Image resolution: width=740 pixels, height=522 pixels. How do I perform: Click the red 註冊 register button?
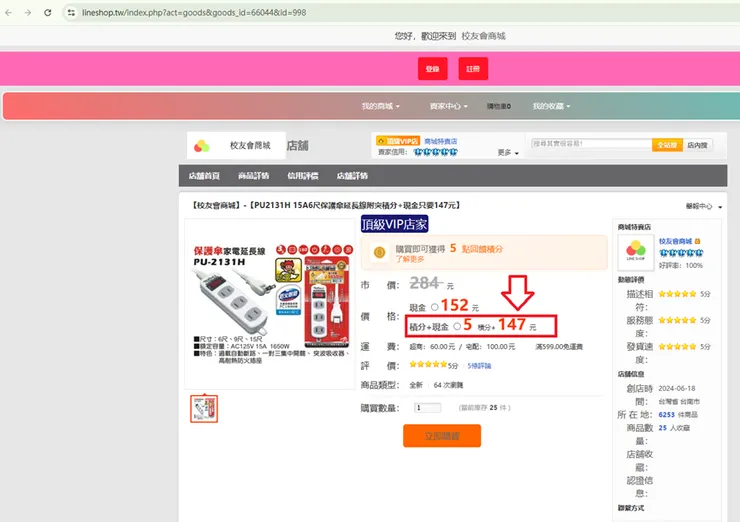coord(473,69)
